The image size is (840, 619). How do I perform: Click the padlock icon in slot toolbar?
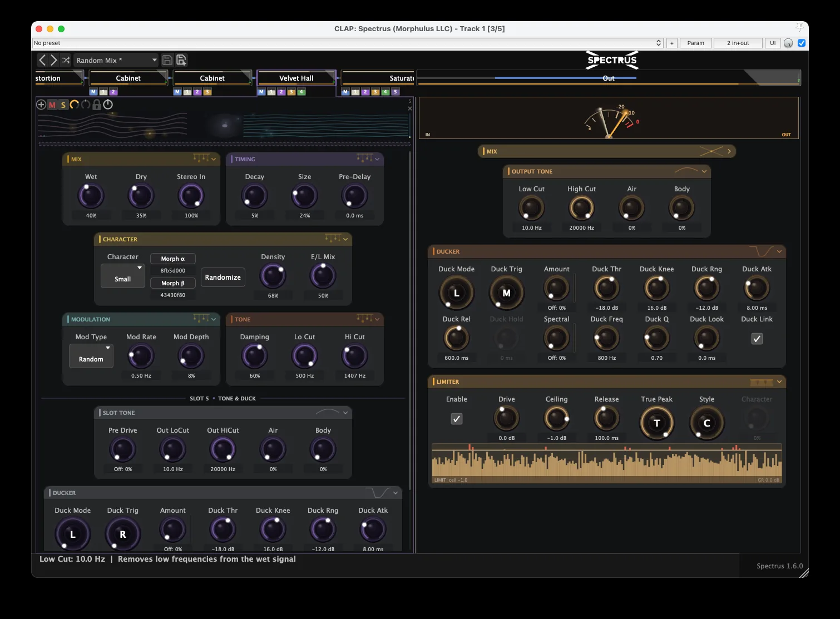97,105
